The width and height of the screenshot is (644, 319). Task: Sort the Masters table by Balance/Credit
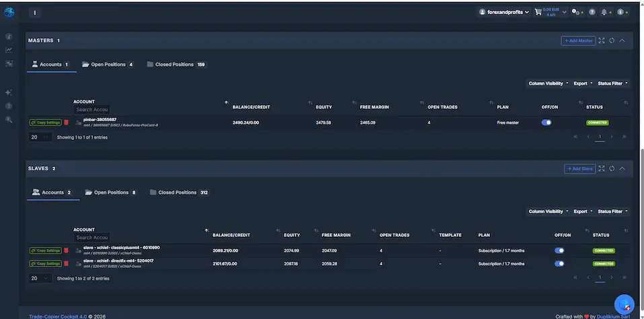tap(310, 102)
